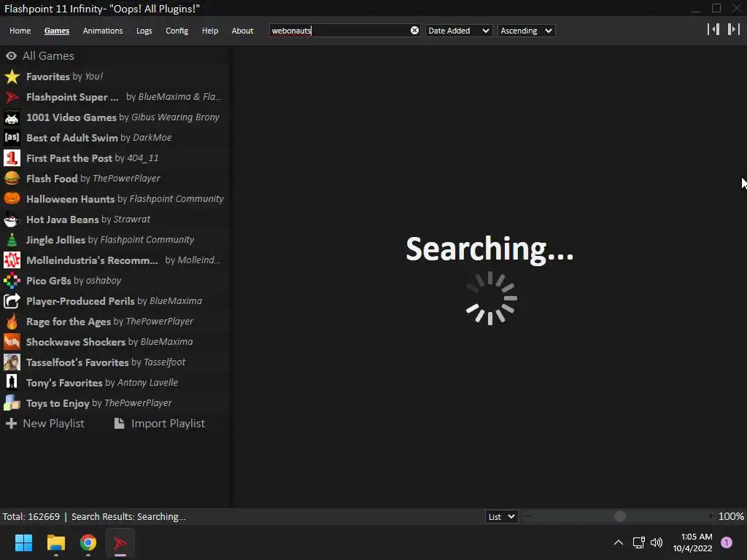Open the Games tab

[x=57, y=31]
